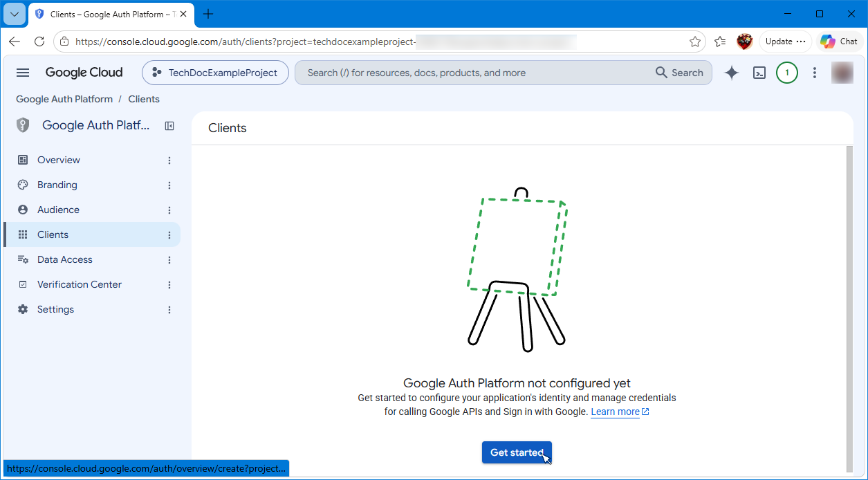Click the Get started button

(517, 452)
